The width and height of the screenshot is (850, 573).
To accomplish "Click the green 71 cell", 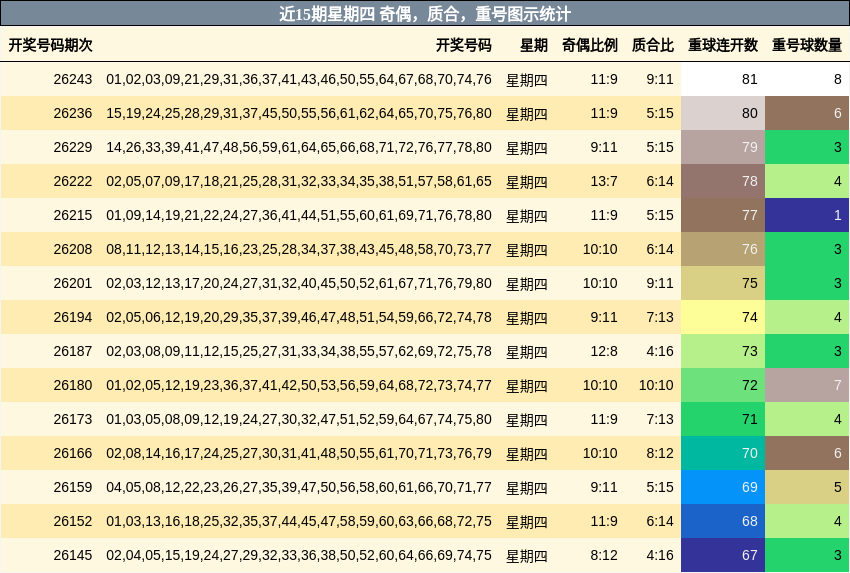I will pos(723,420).
